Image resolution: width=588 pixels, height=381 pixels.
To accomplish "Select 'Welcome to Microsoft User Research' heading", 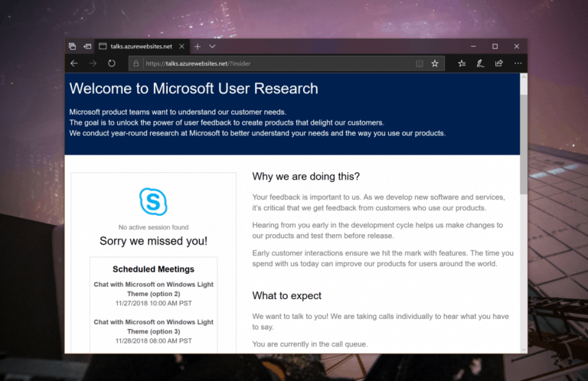I will coord(194,89).
